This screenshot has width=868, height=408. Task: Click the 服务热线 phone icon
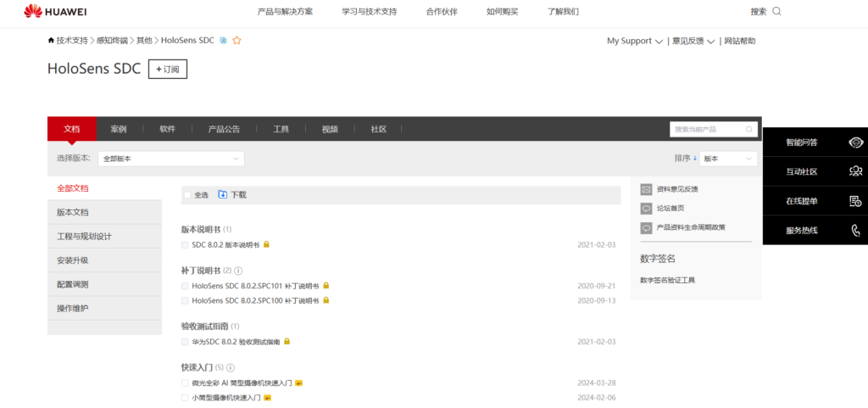855,230
